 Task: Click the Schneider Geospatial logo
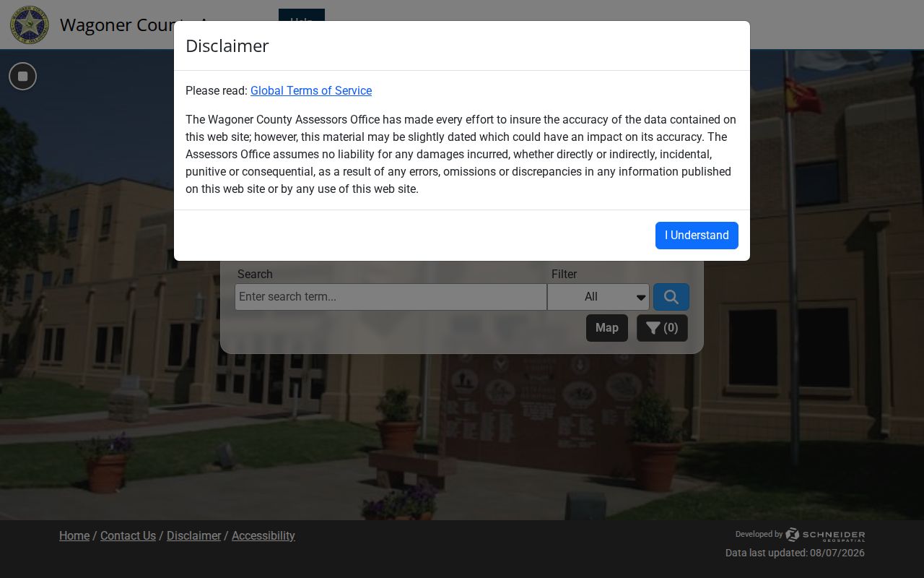point(825,535)
